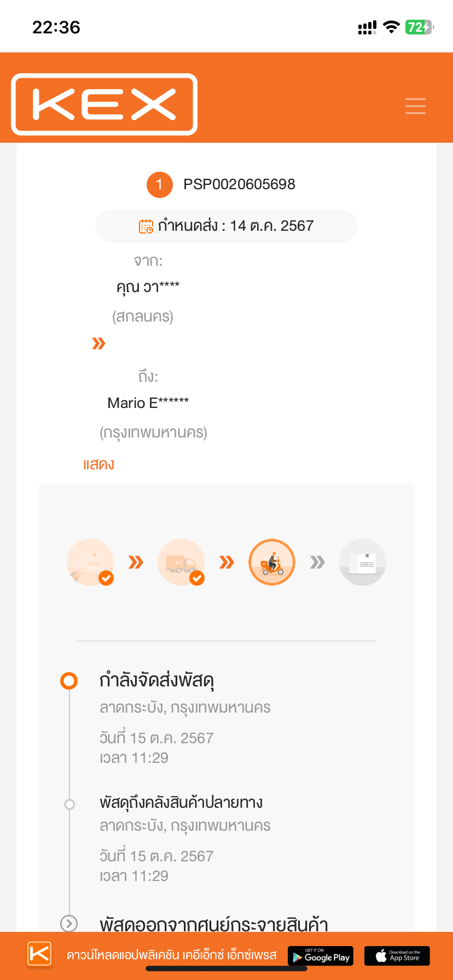The height and width of the screenshot is (980, 453).
Task: Open the hamburger menu
Action: click(x=416, y=106)
